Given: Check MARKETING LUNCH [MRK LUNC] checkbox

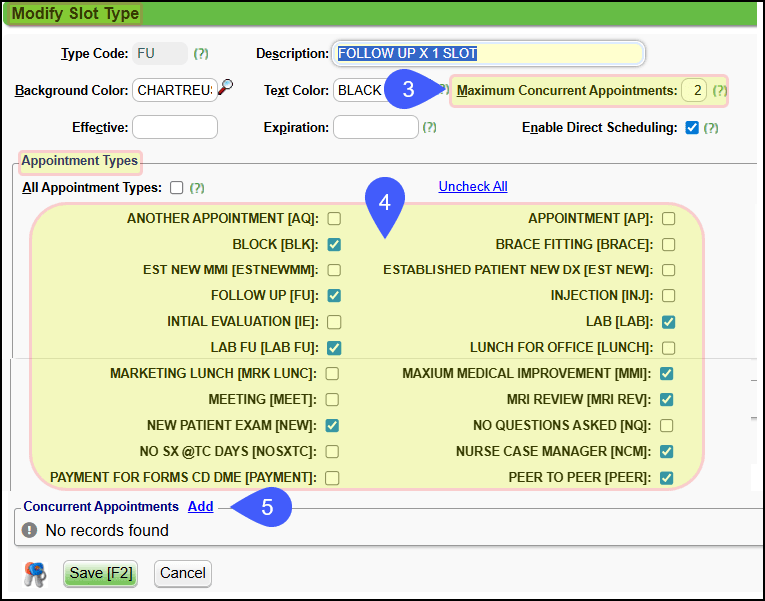Looking at the screenshot, I should coord(332,374).
